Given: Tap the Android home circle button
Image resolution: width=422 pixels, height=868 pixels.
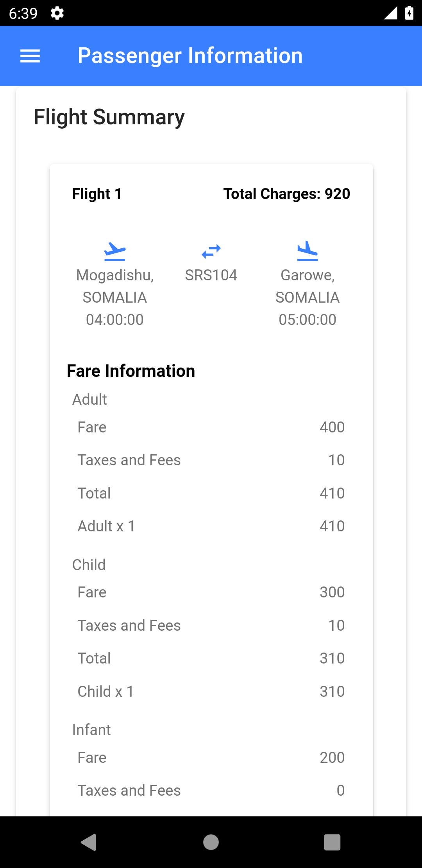Looking at the screenshot, I should click(x=211, y=842).
